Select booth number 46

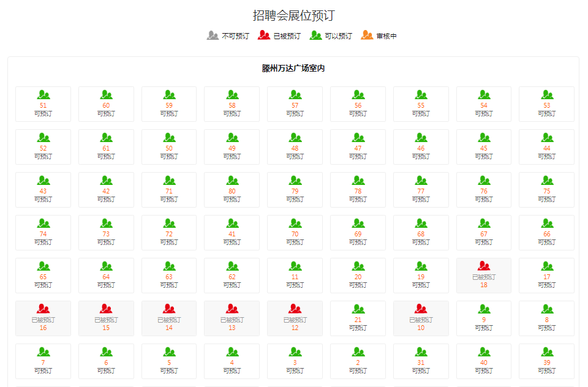(x=421, y=147)
